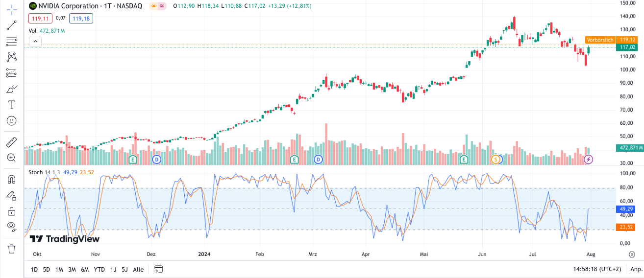This screenshot has width=644, height=278.
Task: Click the Vol indicator legend label
Action: pyautogui.click(x=32, y=30)
